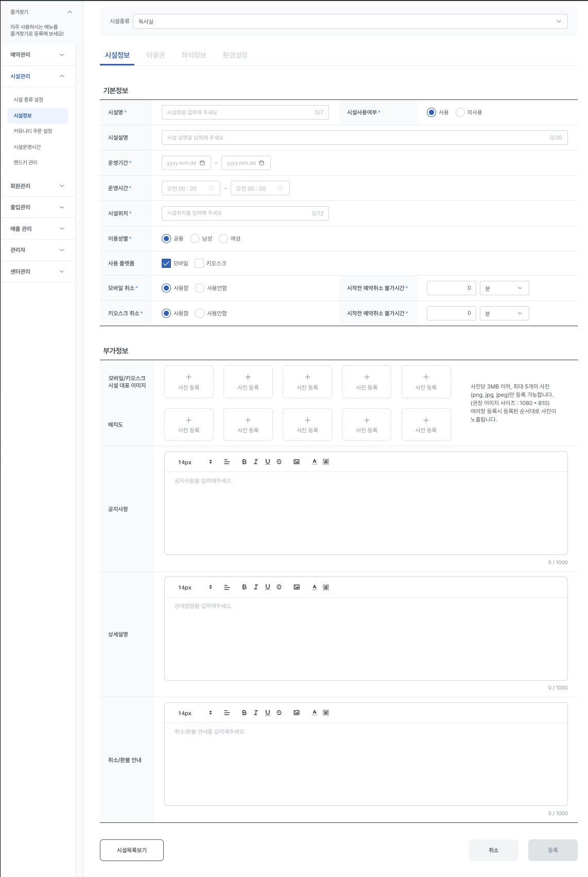Screen dimensions: 588x877
Task: Open calendar icon of 운영기간 start date
Action: point(202,163)
